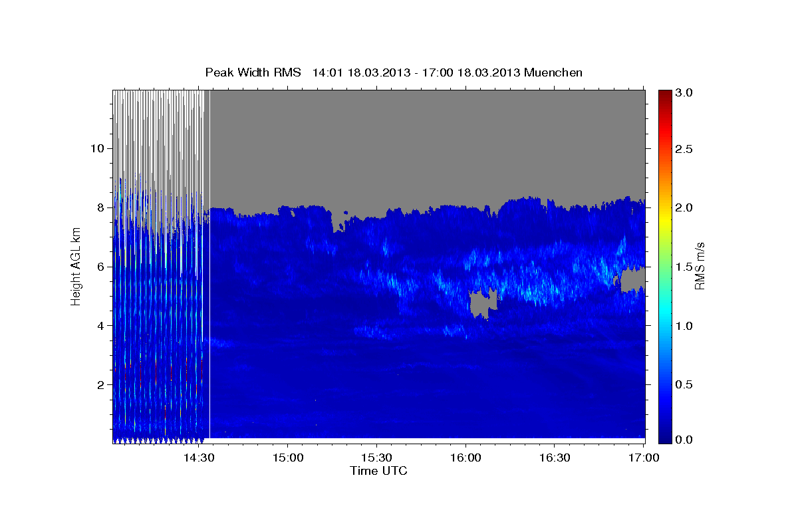Click the yellow band of the colorbar

pos(664,219)
